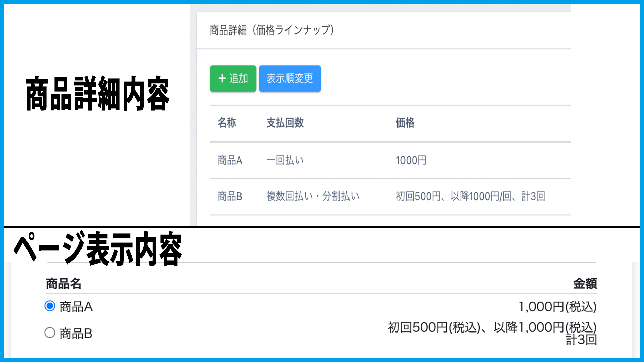Click the 商品B label in product list

click(76, 334)
